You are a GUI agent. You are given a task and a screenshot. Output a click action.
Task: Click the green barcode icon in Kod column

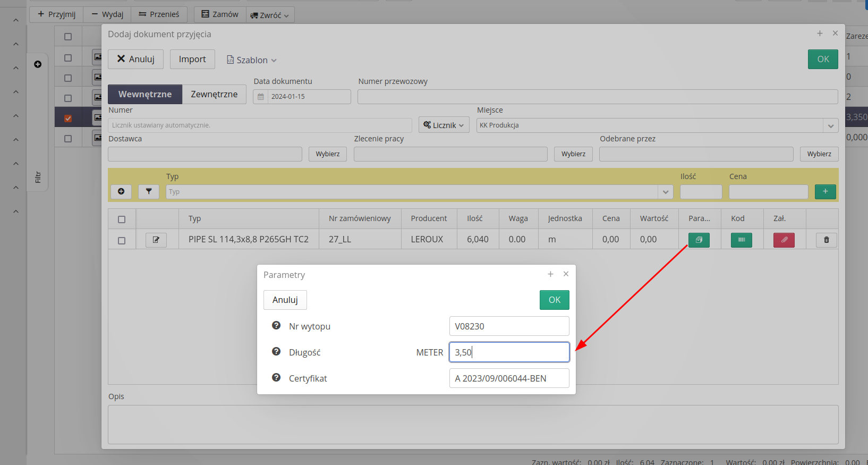(741, 240)
